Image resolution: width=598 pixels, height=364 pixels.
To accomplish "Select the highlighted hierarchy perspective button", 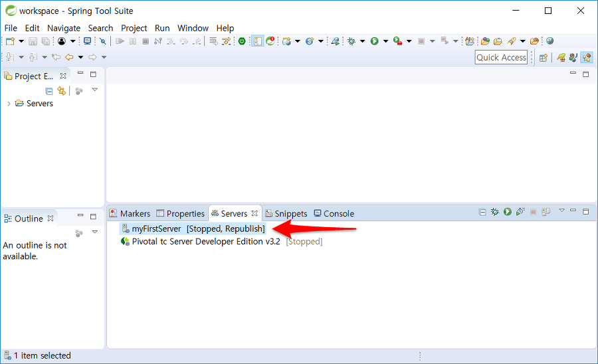I will (x=587, y=58).
